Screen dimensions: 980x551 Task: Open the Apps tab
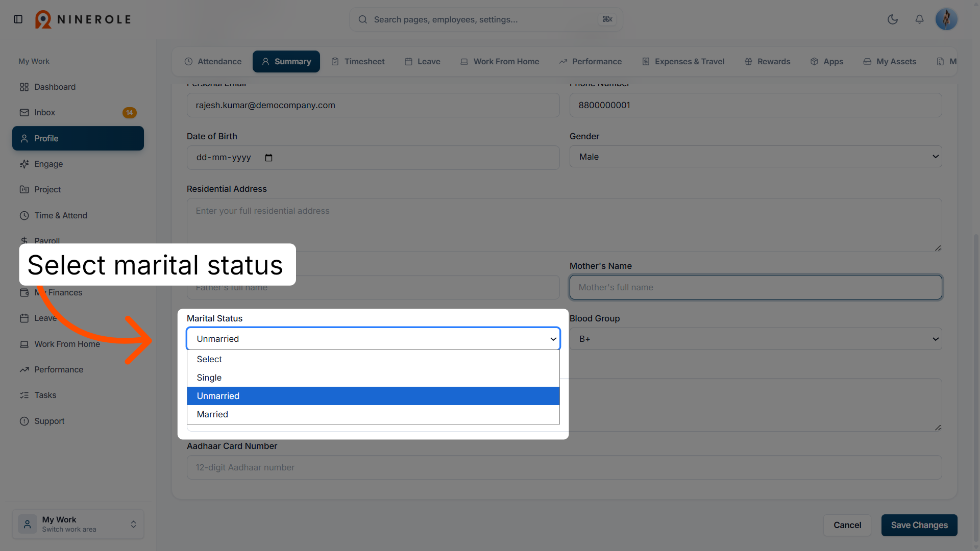[x=827, y=61]
